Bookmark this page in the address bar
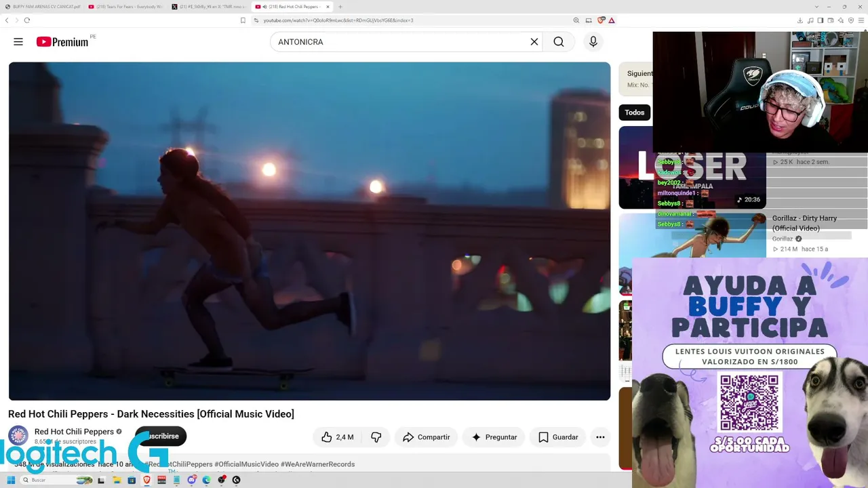This screenshot has height=488, width=868. pos(243,20)
